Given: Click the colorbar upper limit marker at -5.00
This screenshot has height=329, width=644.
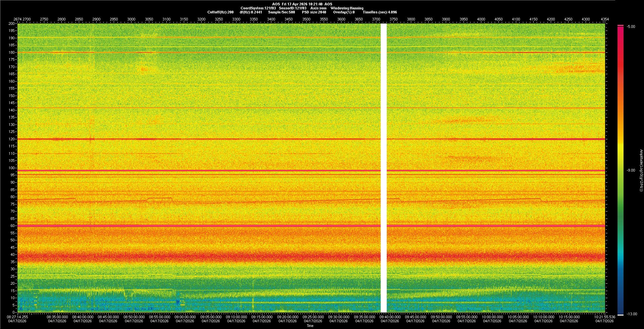Looking at the screenshot, I should 621,26.
